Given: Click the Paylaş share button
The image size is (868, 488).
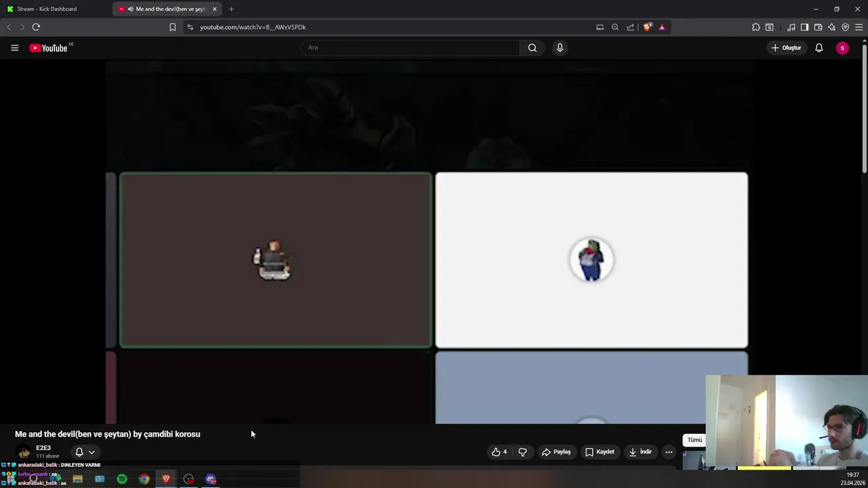Looking at the screenshot, I should (x=556, y=452).
